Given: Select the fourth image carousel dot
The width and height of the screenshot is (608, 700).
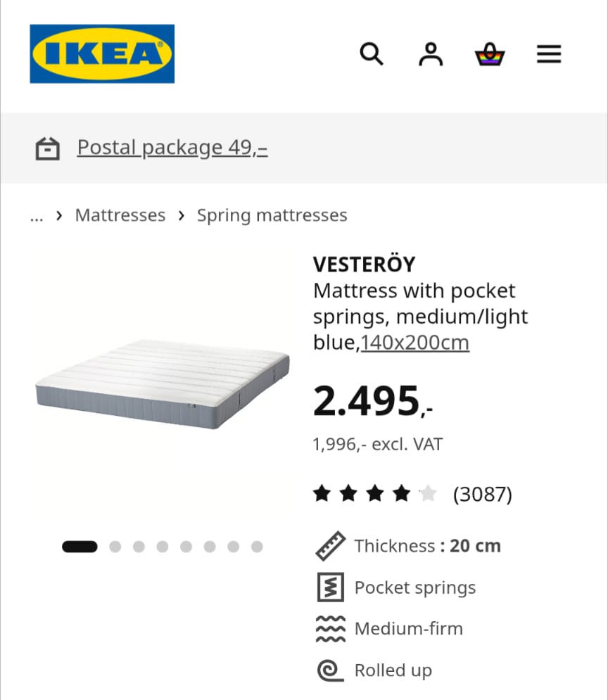Looking at the screenshot, I should (x=163, y=547).
